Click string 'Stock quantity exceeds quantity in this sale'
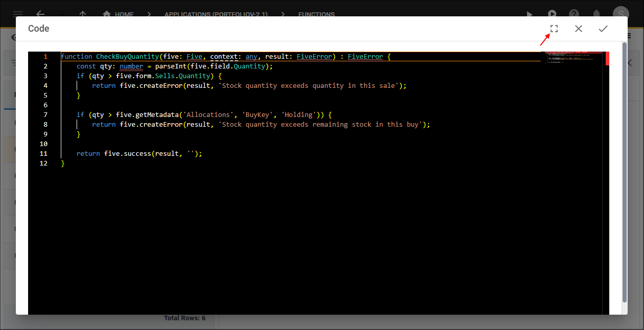 click(x=309, y=86)
